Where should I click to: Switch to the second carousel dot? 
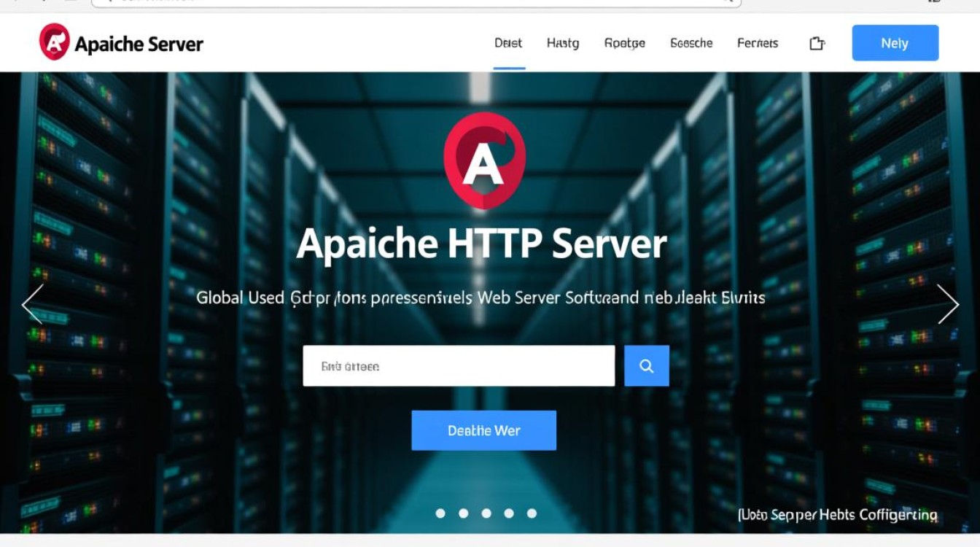point(463,513)
